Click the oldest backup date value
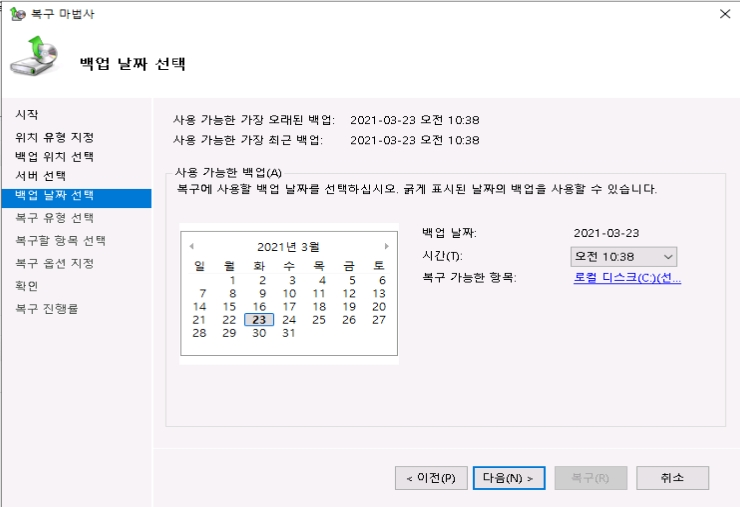This screenshot has width=740, height=507. click(x=415, y=120)
